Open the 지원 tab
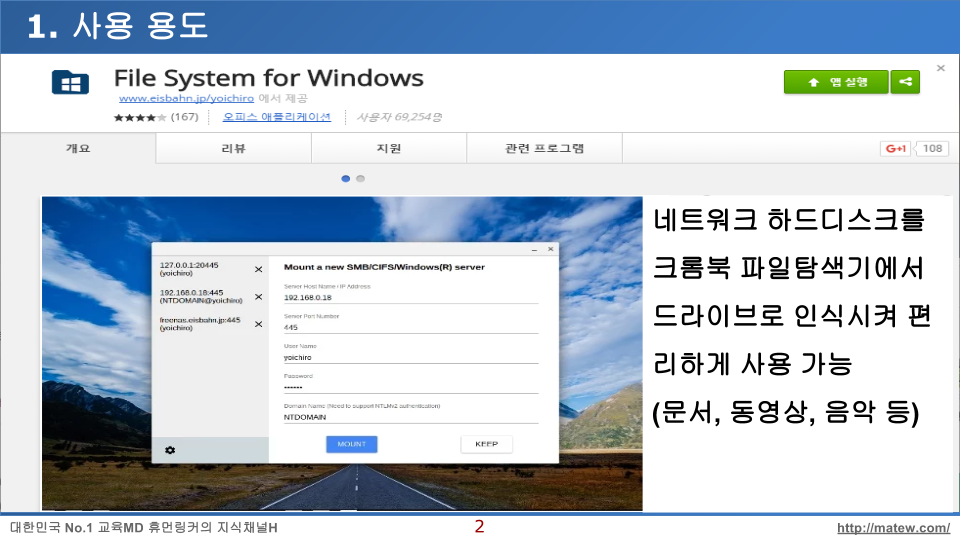The width and height of the screenshot is (960, 540). point(389,148)
